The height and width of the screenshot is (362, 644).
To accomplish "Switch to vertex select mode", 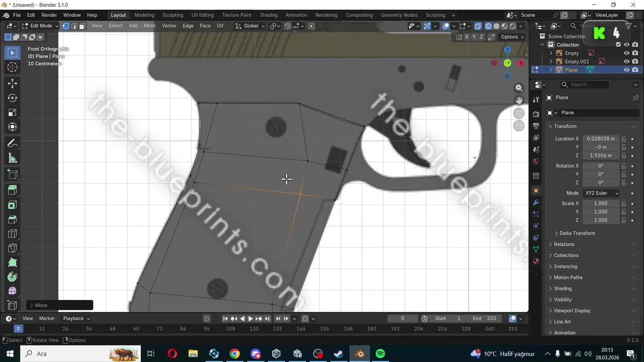I will (65, 26).
